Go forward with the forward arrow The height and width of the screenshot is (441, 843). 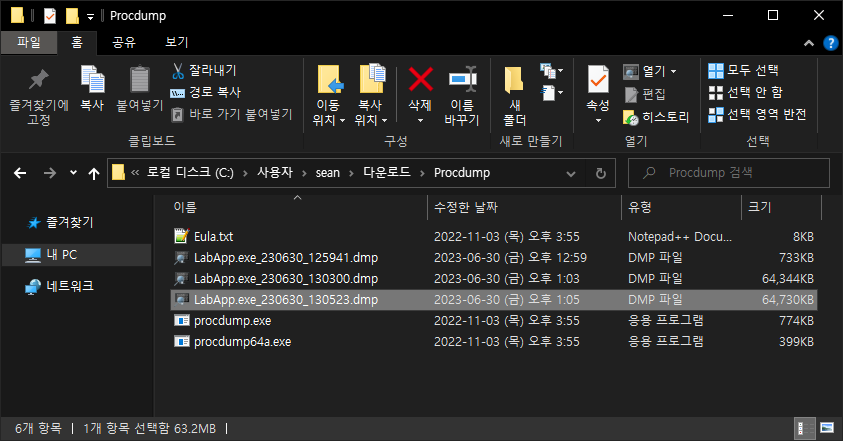click(x=49, y=173)
